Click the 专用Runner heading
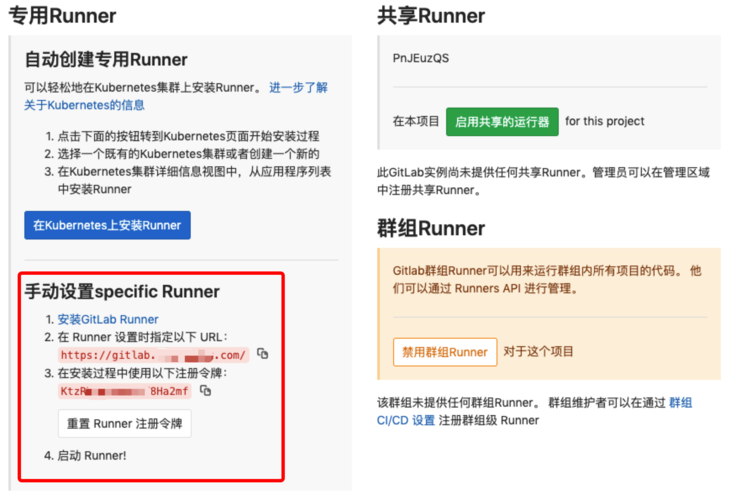The image size is (736, 500). click(x=62, y=15)
